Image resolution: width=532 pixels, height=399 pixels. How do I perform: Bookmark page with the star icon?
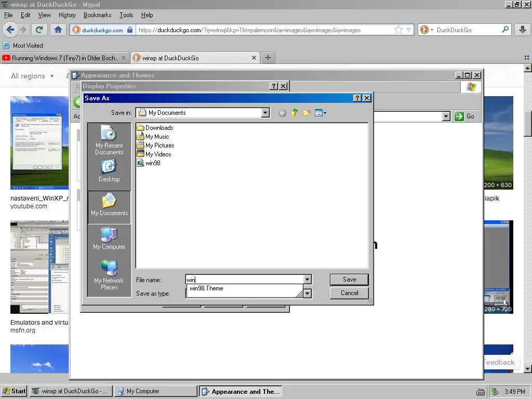pos(398,30)
